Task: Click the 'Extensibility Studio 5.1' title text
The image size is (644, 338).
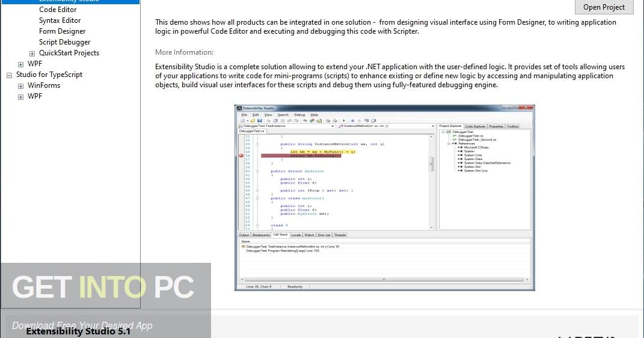Action: (x=78, y=331)
